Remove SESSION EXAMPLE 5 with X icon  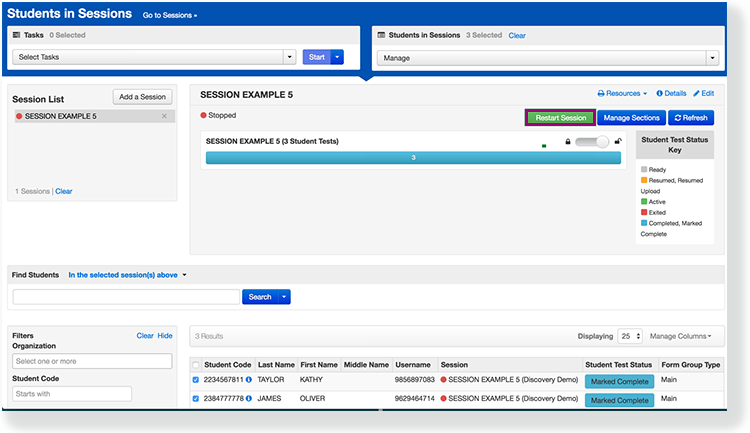[x=165, y=116]
